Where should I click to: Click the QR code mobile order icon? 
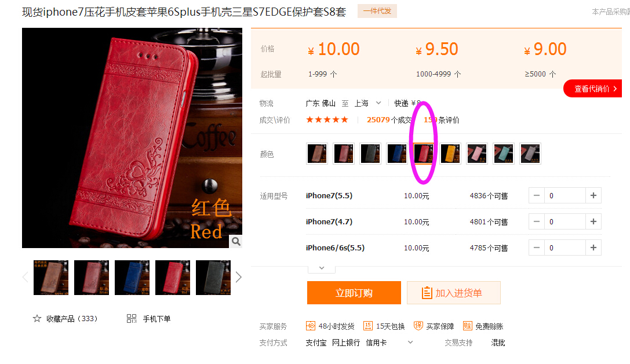pyautogui.click(x=132, y=319)
